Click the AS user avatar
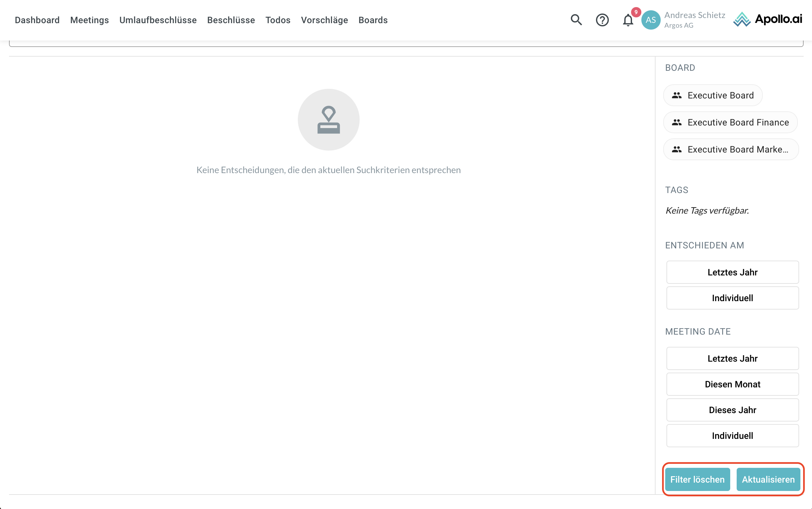812x509 pixels. (650, 20)
